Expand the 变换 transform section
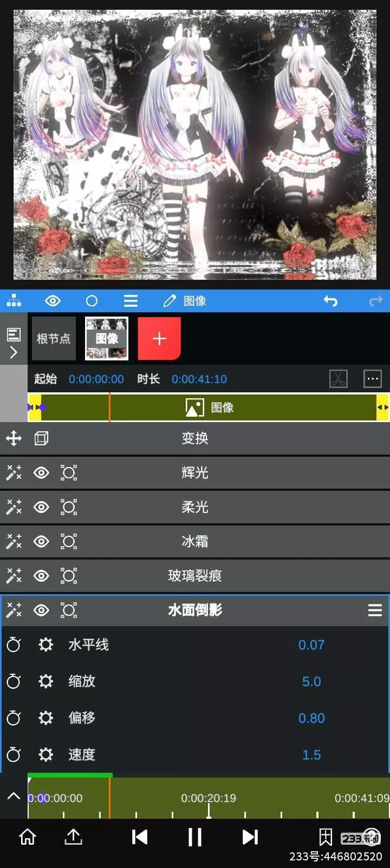 click(195, 438)
